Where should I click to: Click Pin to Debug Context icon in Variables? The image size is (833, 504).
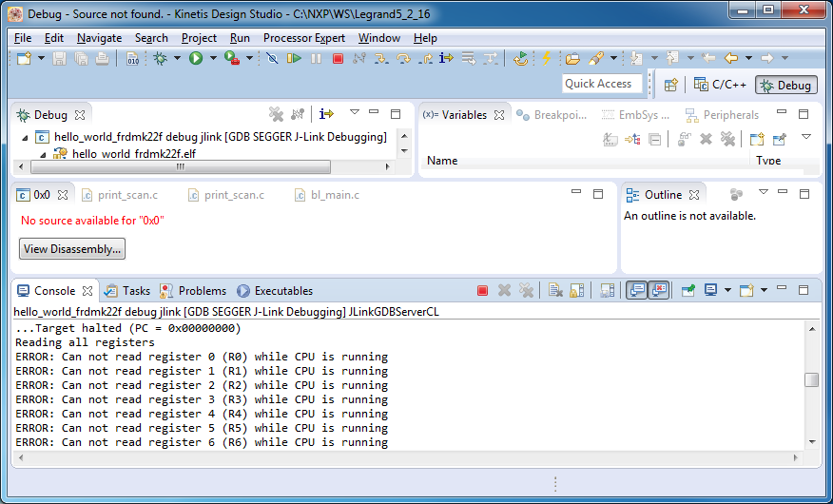(x=780, y=139)
